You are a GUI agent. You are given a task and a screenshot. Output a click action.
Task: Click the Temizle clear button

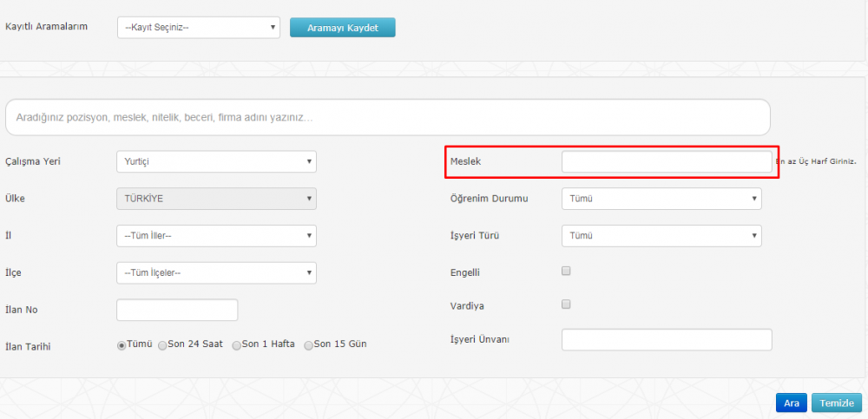click(837, 403)
